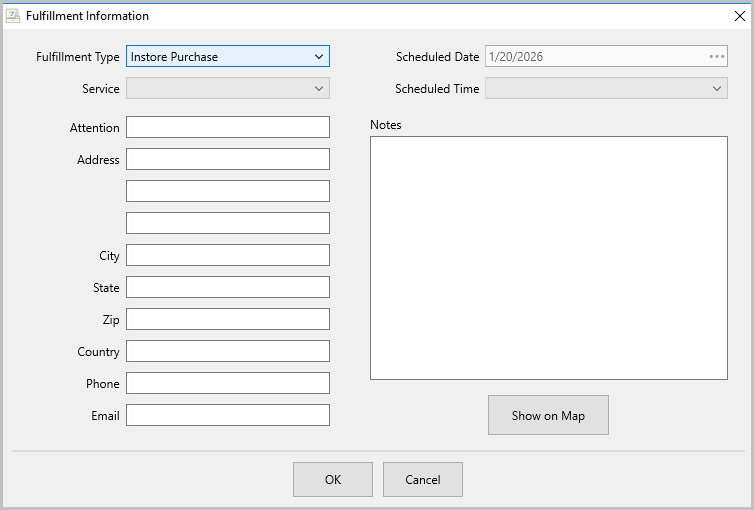This screenshot has height=510, width=754.
Task: Click the Zip input field
Action: (227, 319)
